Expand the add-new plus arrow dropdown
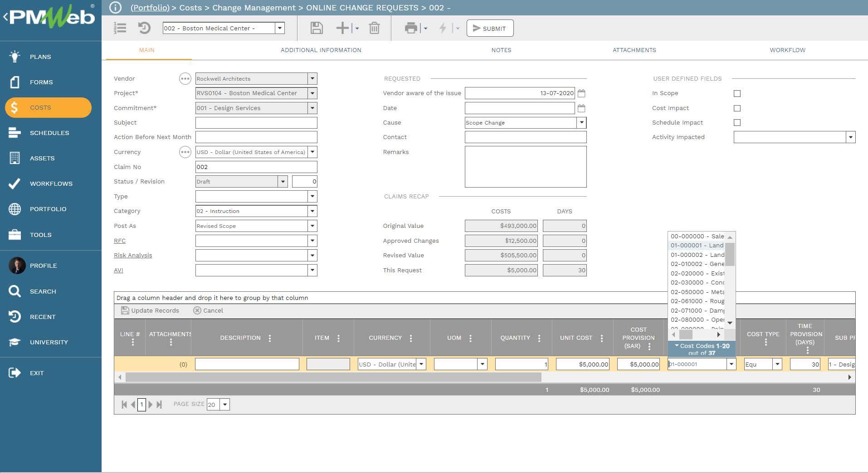This screenshot has width=868, height=473. (357, 29)
